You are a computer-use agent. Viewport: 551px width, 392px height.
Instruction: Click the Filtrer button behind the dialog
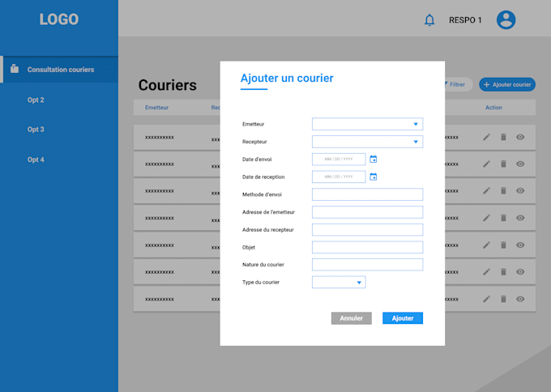(x=457, y=85)
